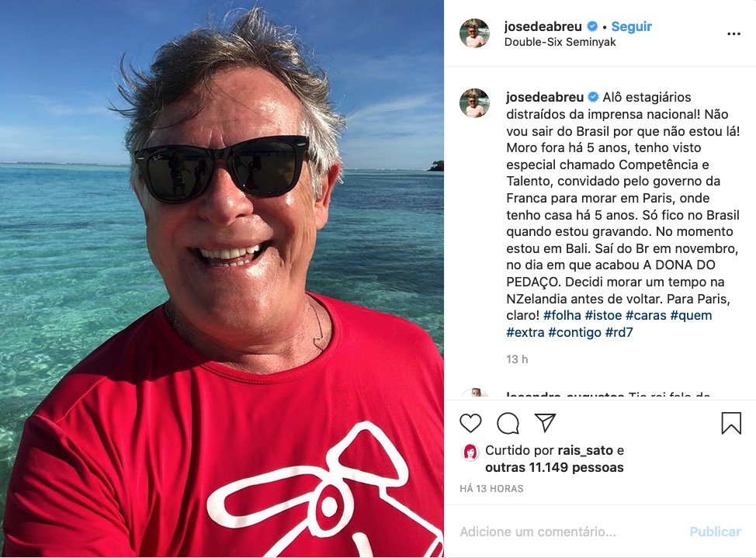Open the josedeabreu profile picture in the header
Screen dimensions: 756x558
click(474, 33)
